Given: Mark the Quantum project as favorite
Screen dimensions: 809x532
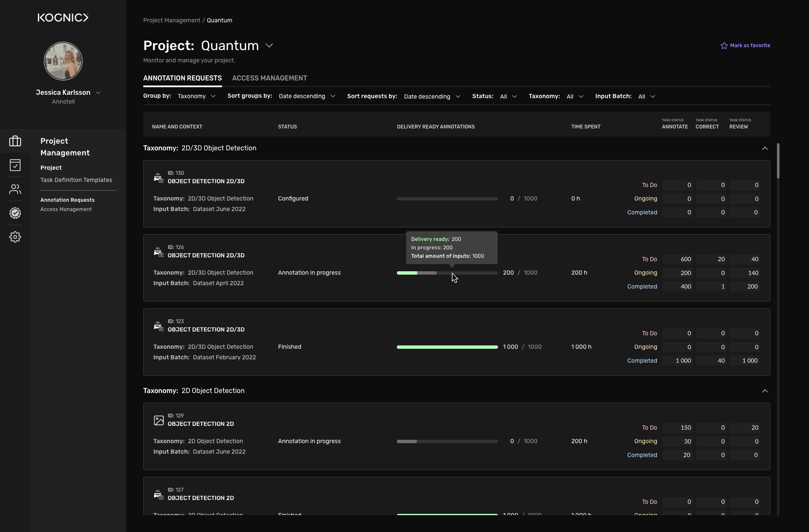Looking at the screenshot, I should (x=745, y=45).
